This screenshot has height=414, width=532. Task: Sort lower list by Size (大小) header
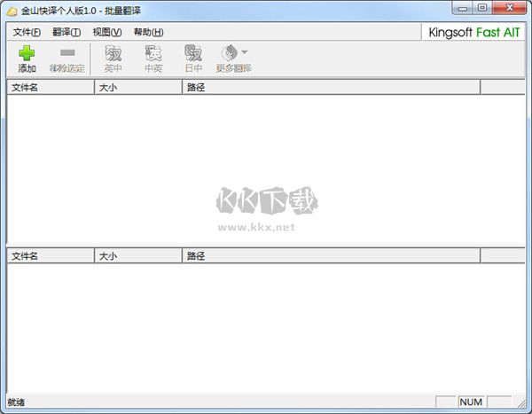(x=138, y=256)
